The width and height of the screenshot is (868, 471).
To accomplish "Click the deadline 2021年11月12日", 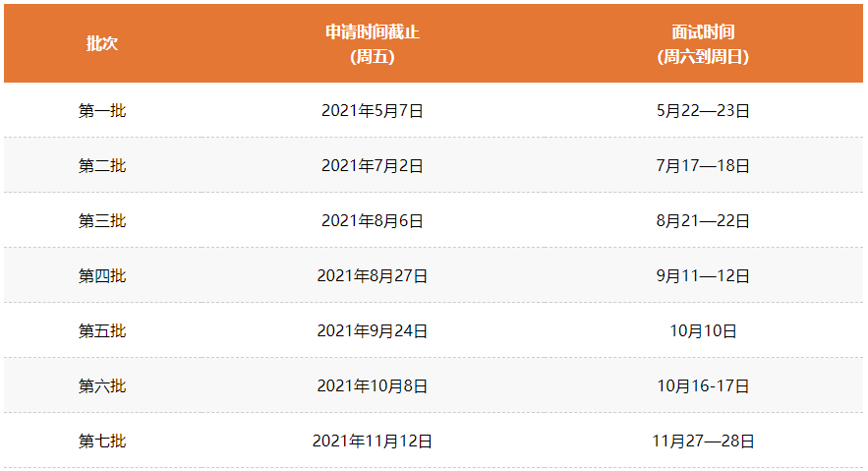I will click(372, 442).
